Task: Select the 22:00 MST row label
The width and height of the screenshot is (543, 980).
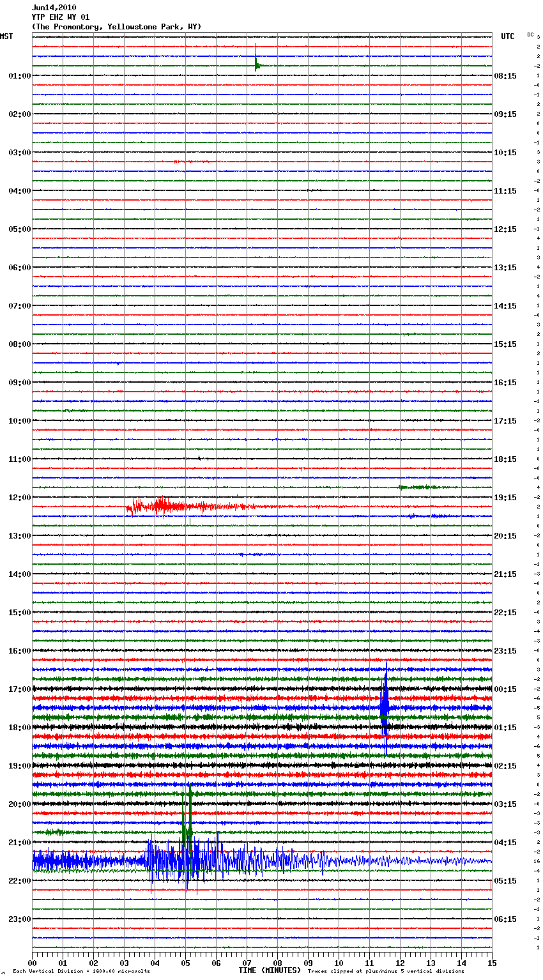Action: (19, 881)
